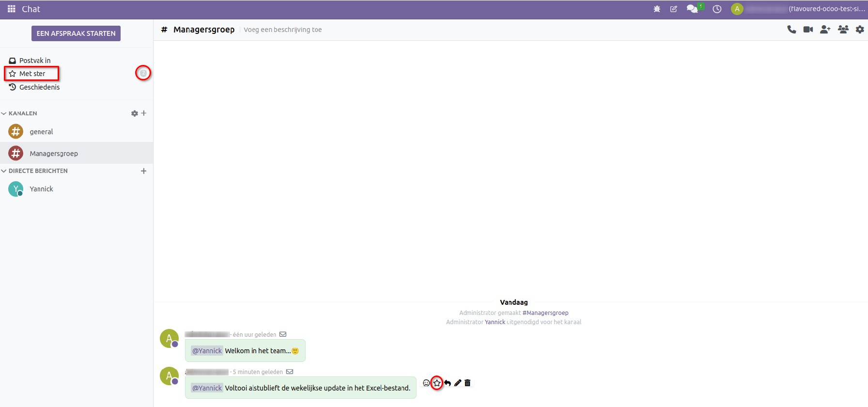Click the Met ster counter badge
This screenshot has width=868, height=407.
(x=143, y=73)
